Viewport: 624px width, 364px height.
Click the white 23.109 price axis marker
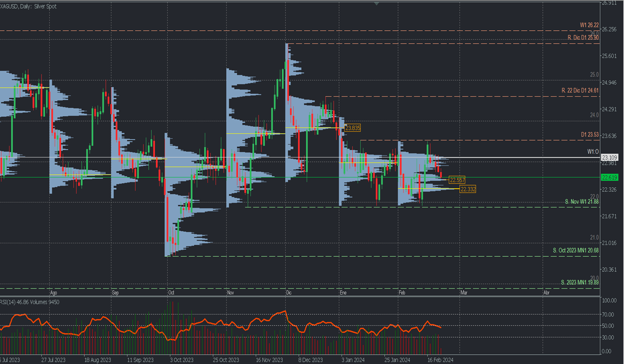(609, 157)
